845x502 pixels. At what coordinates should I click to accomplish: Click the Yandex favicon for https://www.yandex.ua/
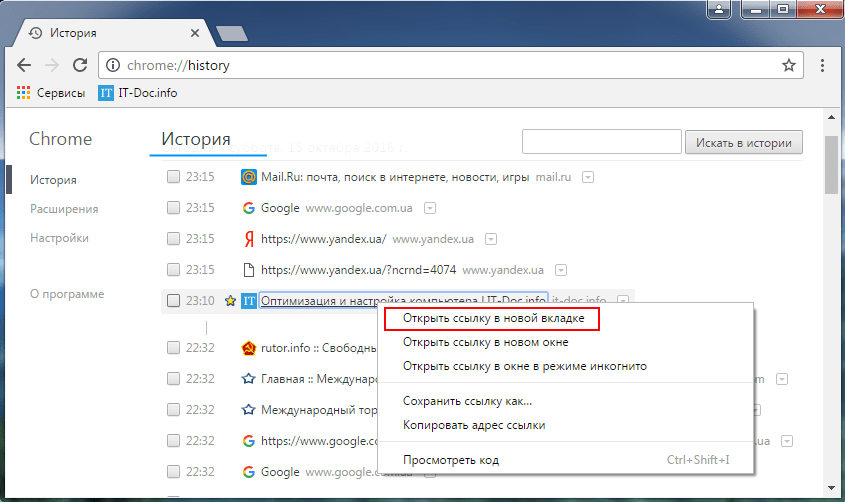pos(248,239)
